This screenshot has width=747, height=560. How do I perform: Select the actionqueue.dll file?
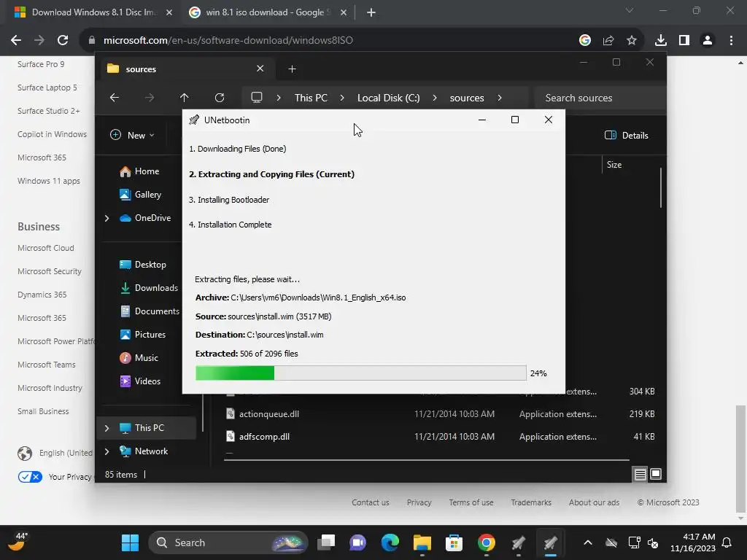tap(440, 414)
